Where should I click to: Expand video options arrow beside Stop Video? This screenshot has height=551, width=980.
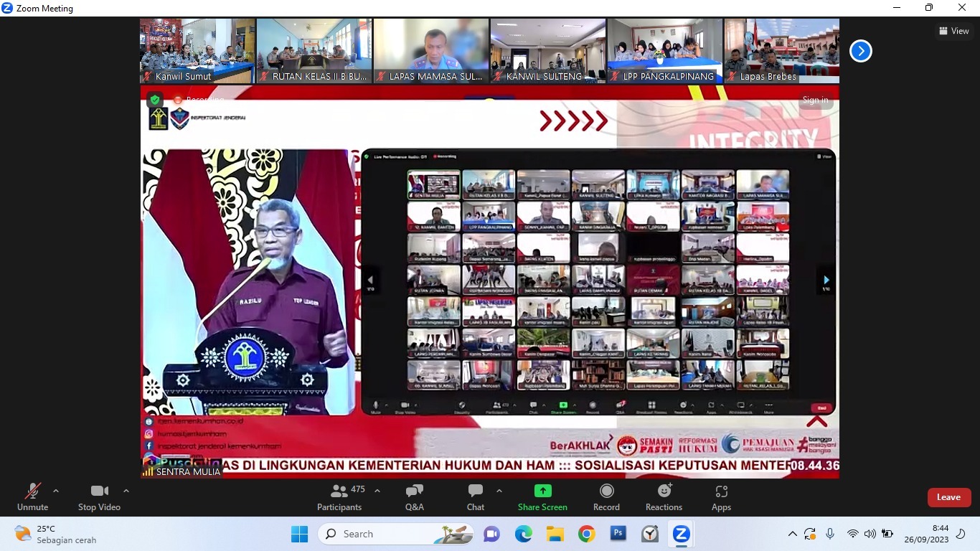[x=126, y=491]
